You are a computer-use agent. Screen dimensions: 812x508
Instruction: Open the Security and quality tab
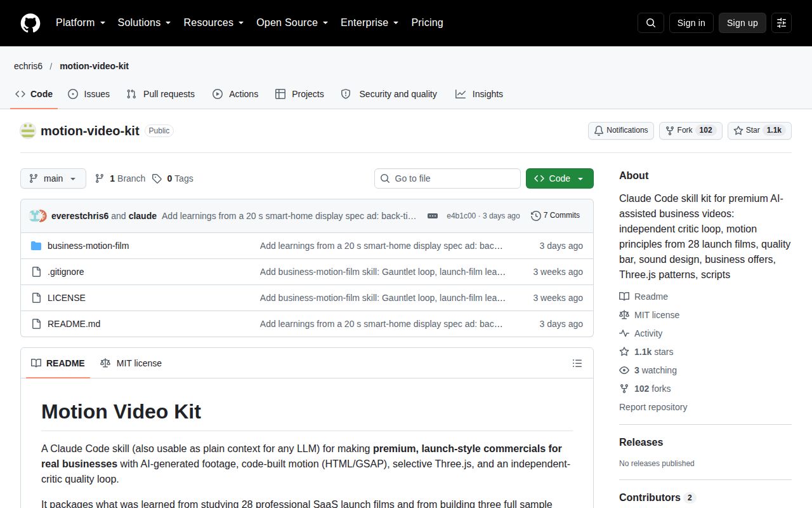coord(389,94)
